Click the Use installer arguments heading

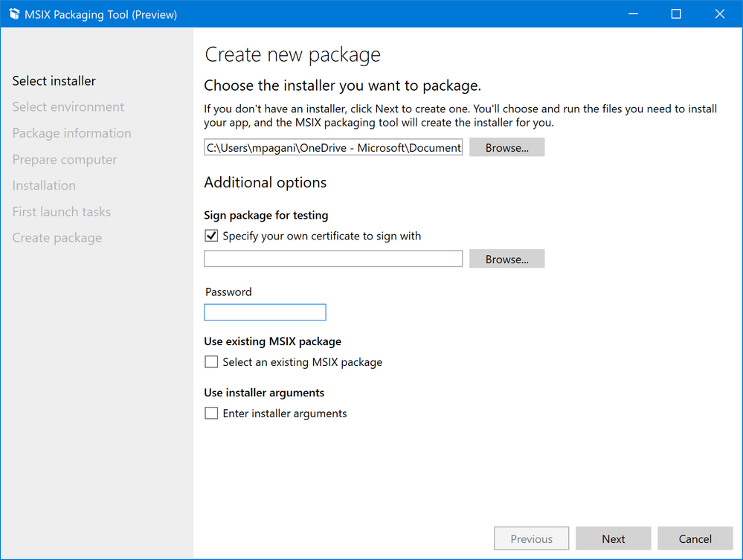(264, 393)
